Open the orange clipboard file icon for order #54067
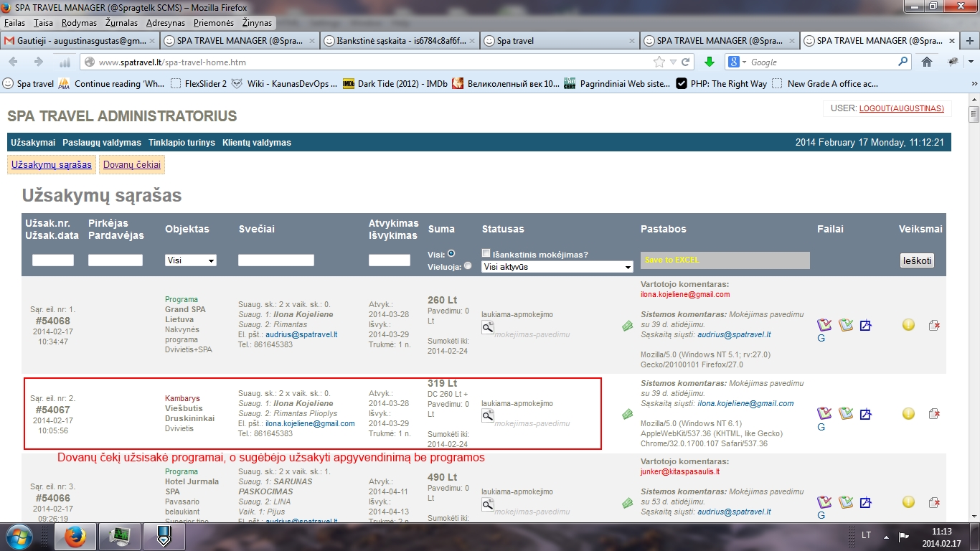 tap(846, 413)
